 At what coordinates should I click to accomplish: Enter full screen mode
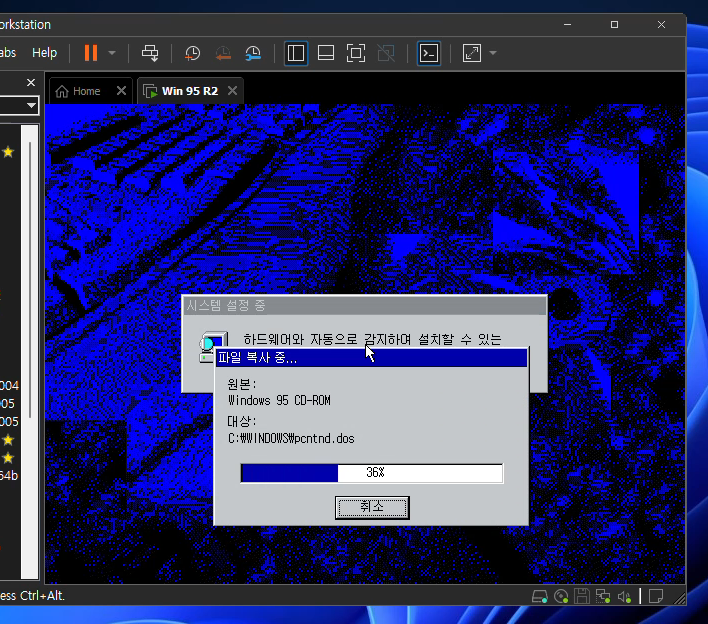tap(356, 53)
